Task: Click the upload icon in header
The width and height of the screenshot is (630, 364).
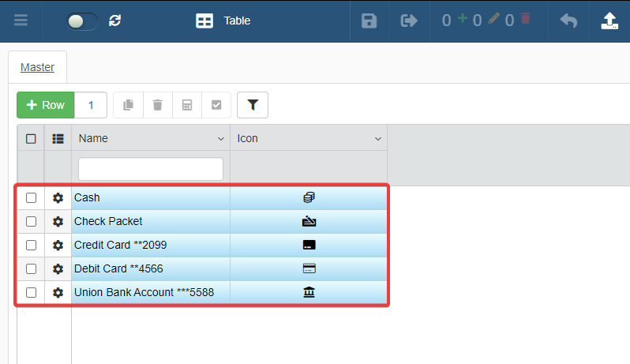Action: tap(609, 21)
